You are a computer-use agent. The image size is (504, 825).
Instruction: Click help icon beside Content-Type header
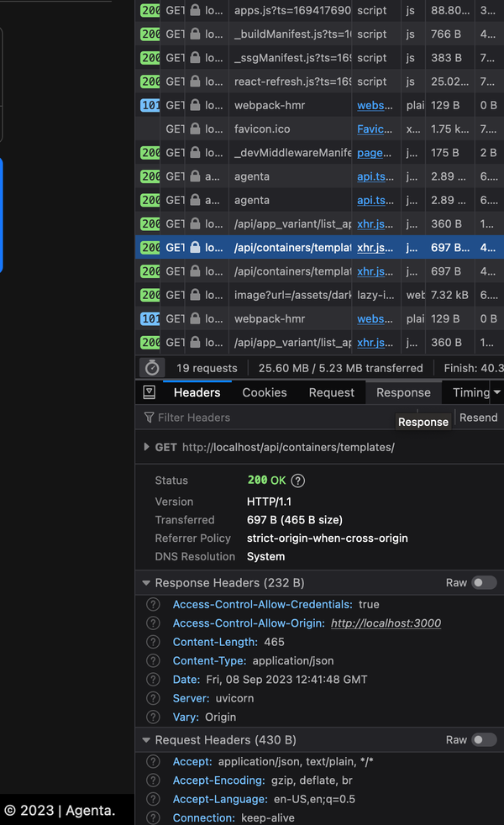[x=153, y=661]
